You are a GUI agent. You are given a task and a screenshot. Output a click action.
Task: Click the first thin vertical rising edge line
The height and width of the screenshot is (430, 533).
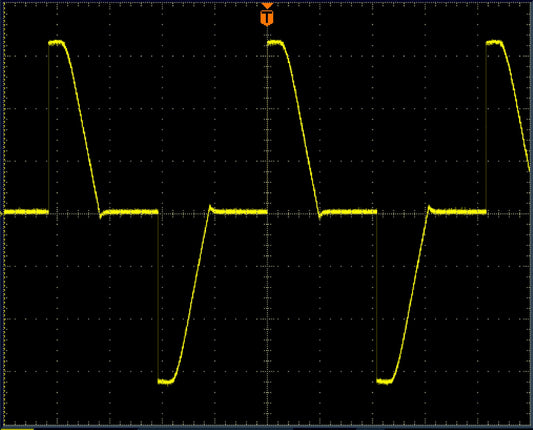click(x=49, y=127)
